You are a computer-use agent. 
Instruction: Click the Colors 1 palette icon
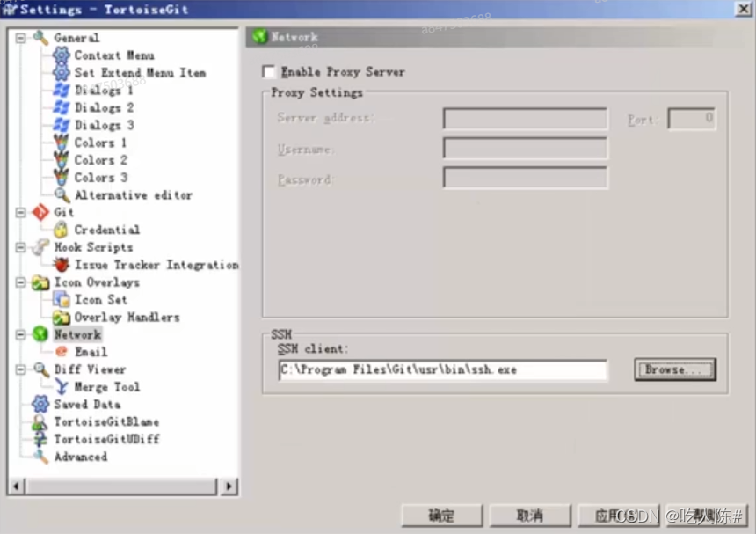(x=62, y=143)
